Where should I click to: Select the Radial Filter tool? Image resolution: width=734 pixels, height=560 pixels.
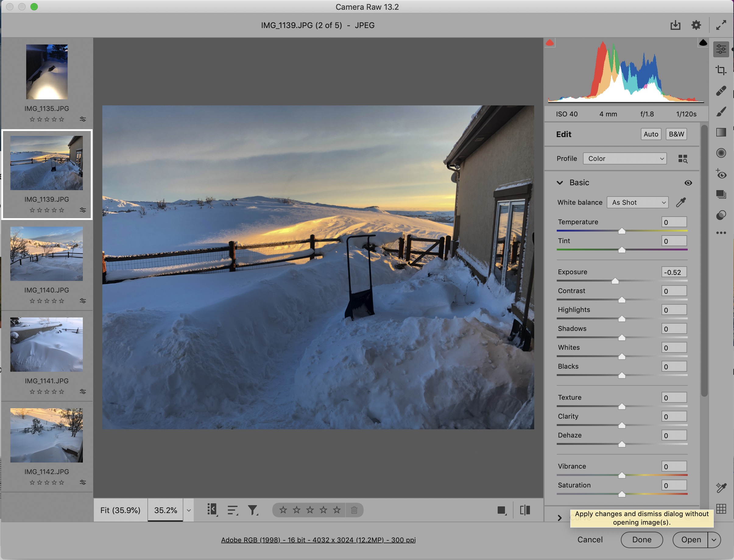click(x=721, y=153)
